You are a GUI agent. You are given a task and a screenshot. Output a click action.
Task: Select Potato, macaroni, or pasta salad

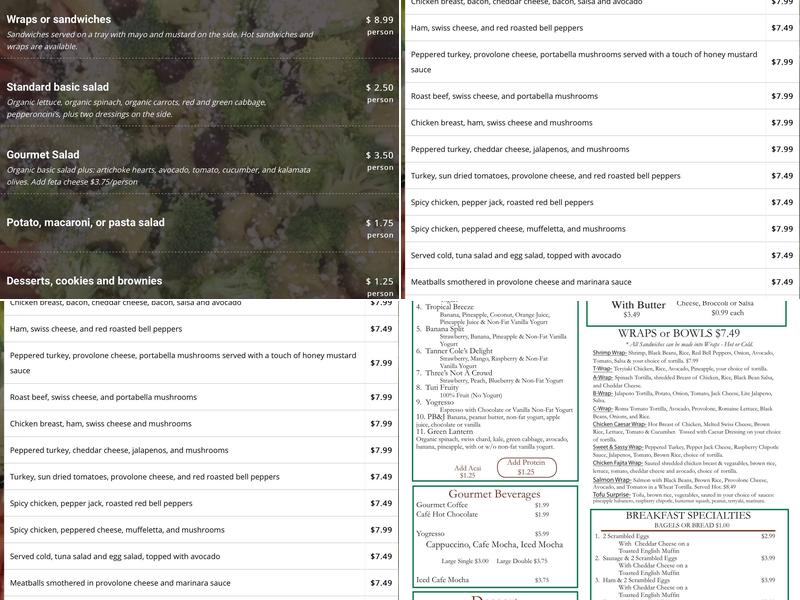tap(86, 222)
